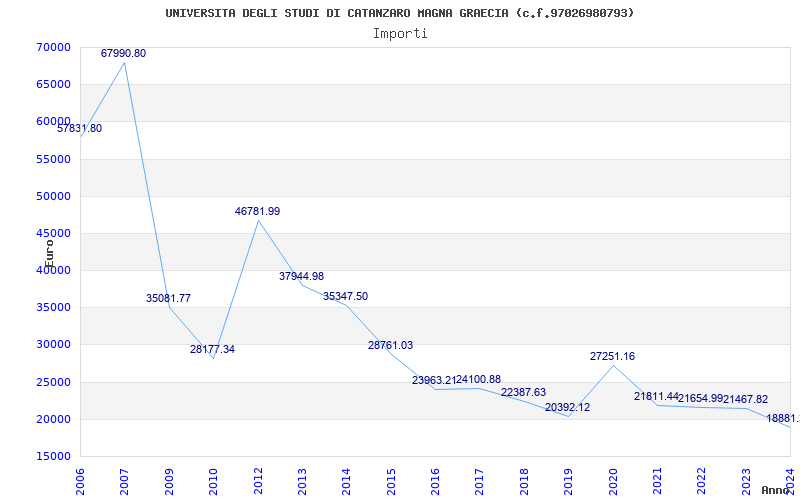800x500 pixels.
Task: Click the y-axis tick 45000
Action: (x=54, y=233)
